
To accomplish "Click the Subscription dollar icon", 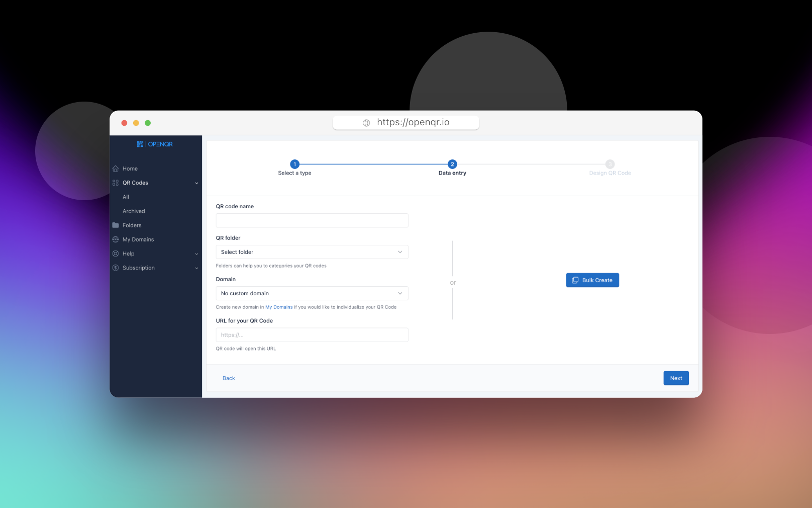I will coord(116,268).
